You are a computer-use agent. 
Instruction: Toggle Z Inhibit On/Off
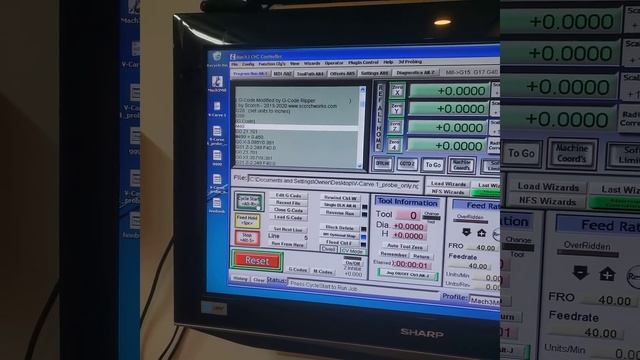point(353,263)
